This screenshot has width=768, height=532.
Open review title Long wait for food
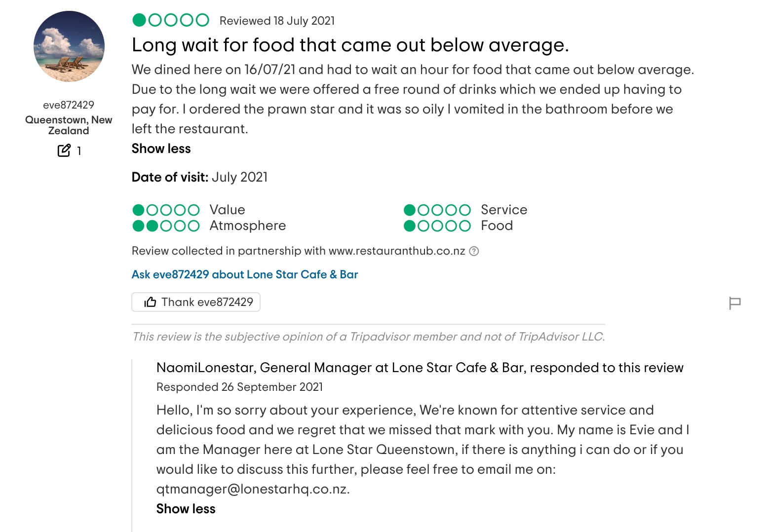click(350, 45)
